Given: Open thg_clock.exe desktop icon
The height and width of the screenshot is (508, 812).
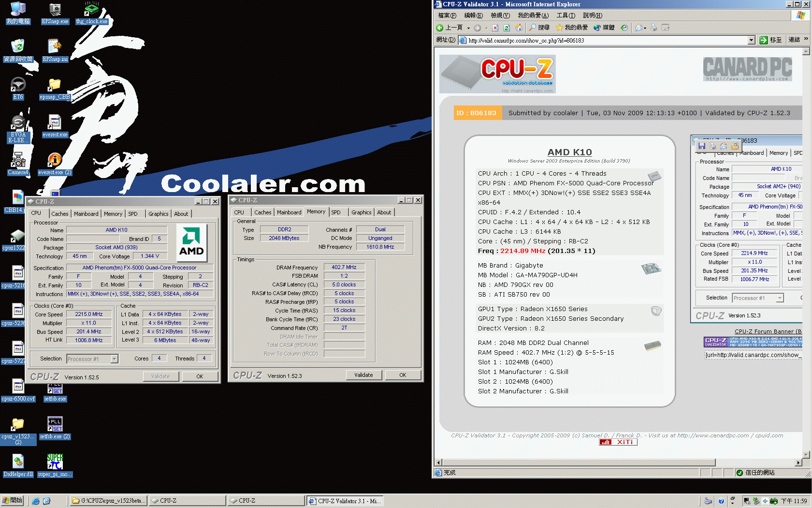Looking at the screenshot, I should [x=92, y=14].
